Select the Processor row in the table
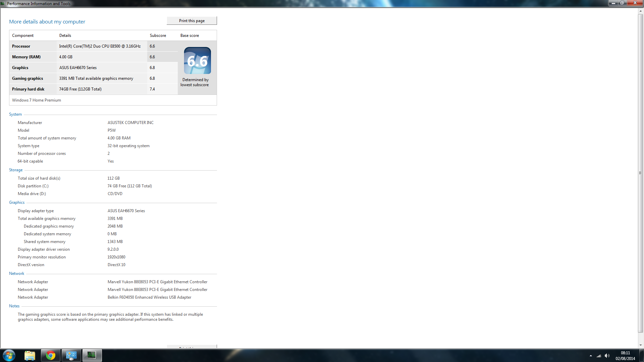Viewport: 644px width, 362px height. 94,46
